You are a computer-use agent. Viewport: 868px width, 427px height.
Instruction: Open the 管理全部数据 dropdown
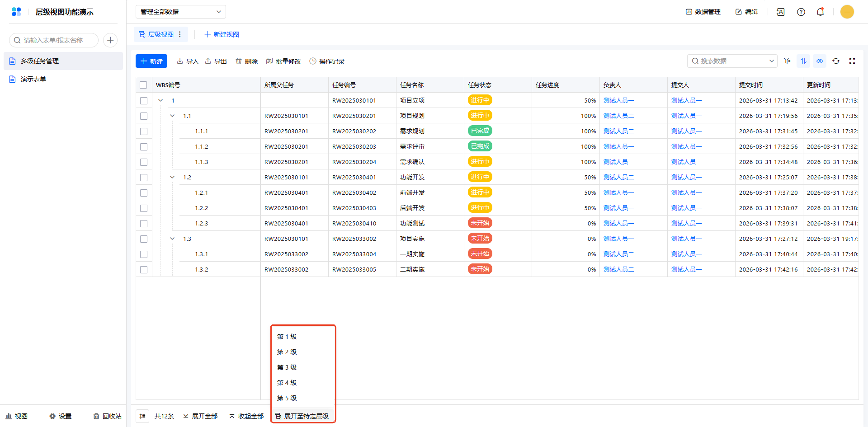[x=180, y=12]
